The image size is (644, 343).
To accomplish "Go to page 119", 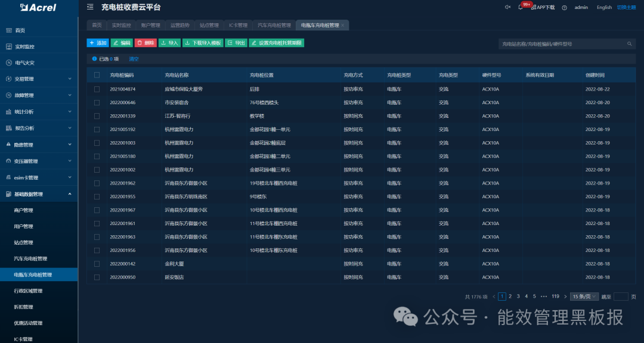I will [x=555, y=296].
